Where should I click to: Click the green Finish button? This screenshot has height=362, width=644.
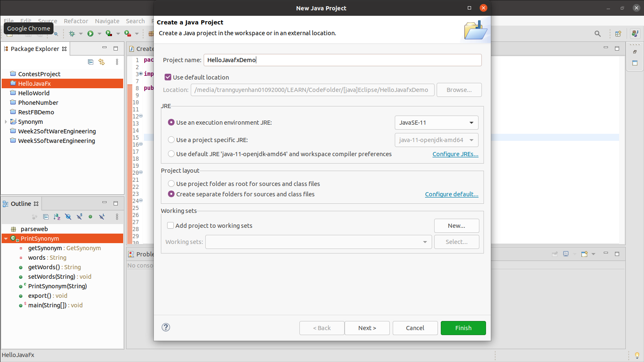463,328
